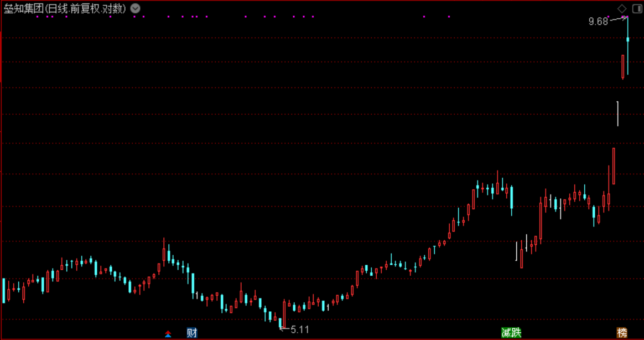Click the magenta dot directly above the peak candle

627,17
